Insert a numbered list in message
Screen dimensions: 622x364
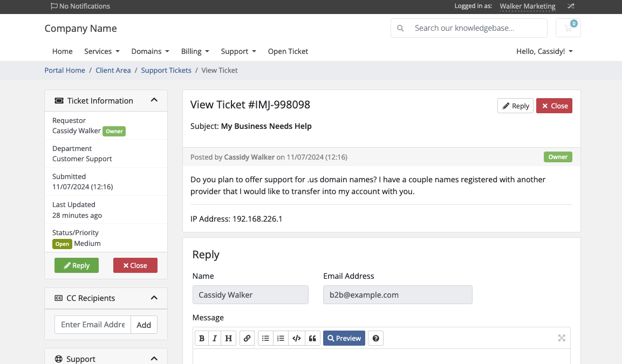click(281, 338)
